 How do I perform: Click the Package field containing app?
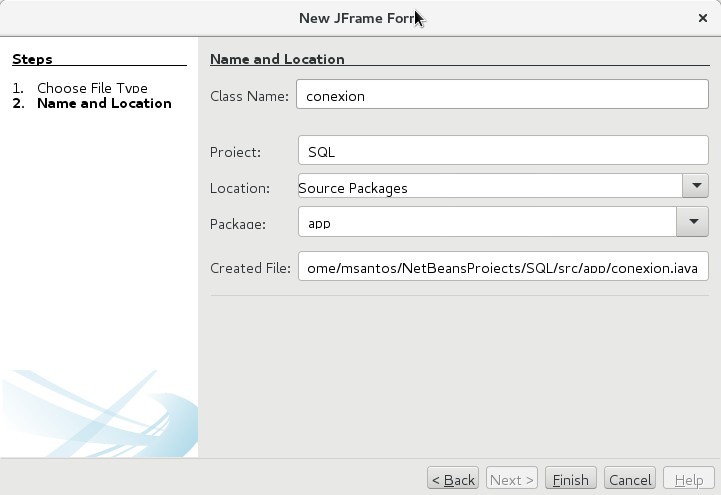click(487, 223)
